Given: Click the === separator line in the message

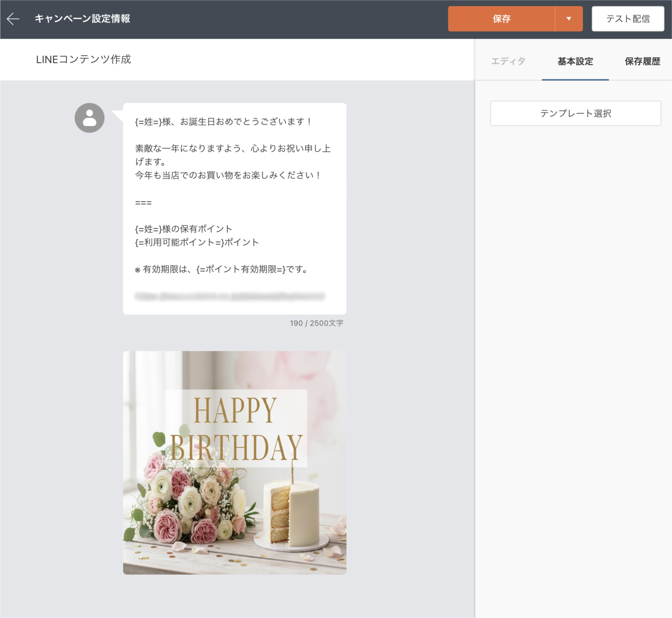Looking at the screenshot, I should click(x=143, y=203).
